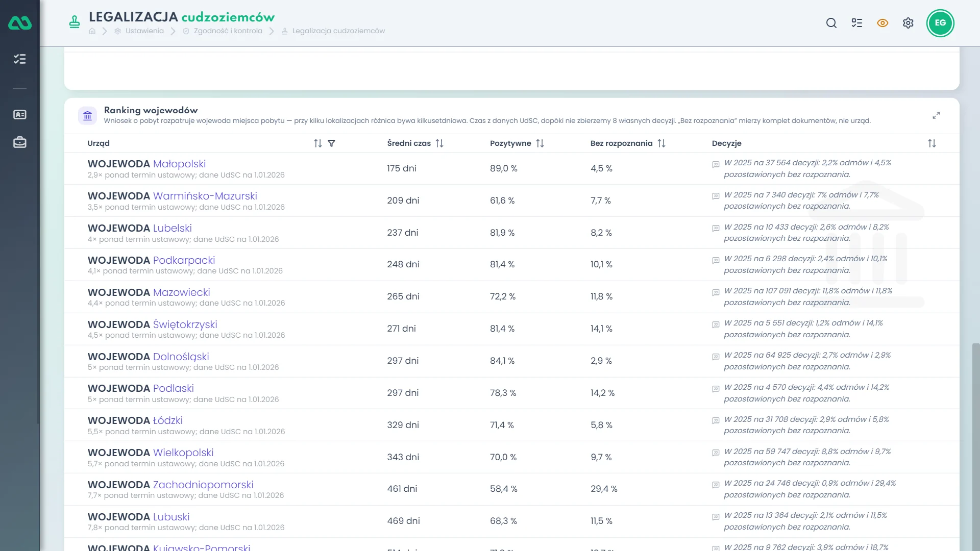Screen dimensions: 980x551
Task: Open Wojewoda Warmińsko-Mazurski row
Action: pos(511,201)
